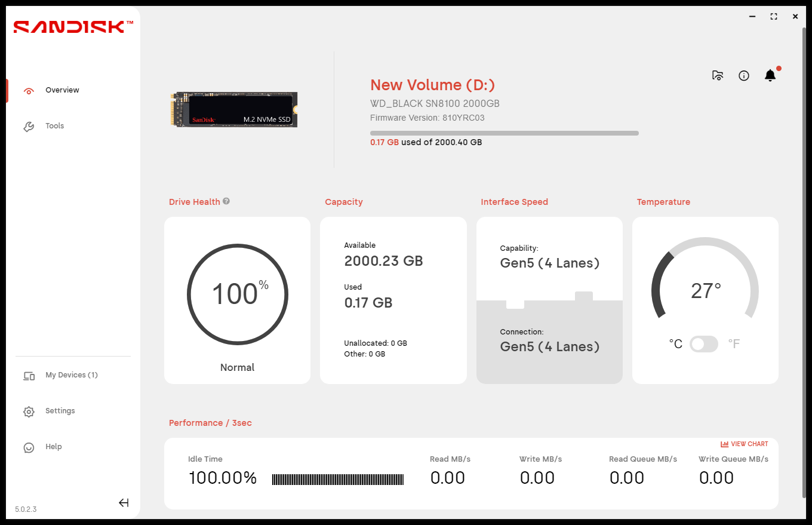The width and height of the screenshot is (812, 525).
Task: Click the idle time activity bar
Action: coord(338,479)
